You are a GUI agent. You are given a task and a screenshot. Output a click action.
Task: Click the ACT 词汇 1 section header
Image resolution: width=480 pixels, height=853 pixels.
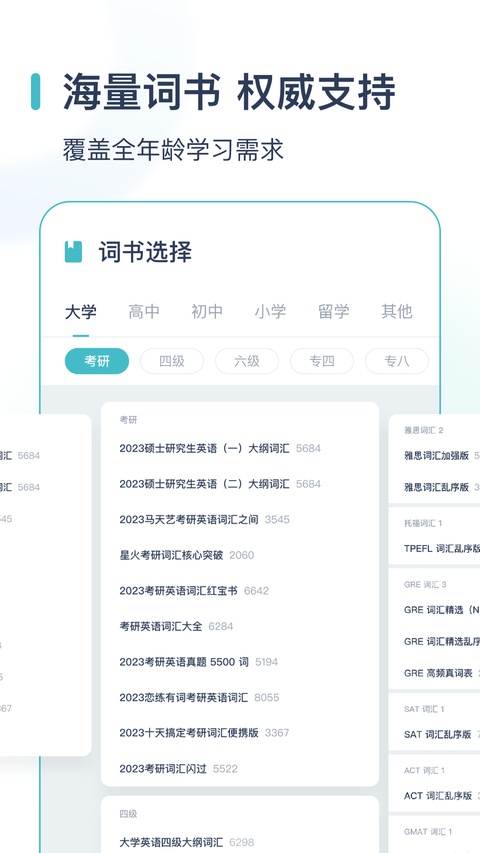[424, 771]
